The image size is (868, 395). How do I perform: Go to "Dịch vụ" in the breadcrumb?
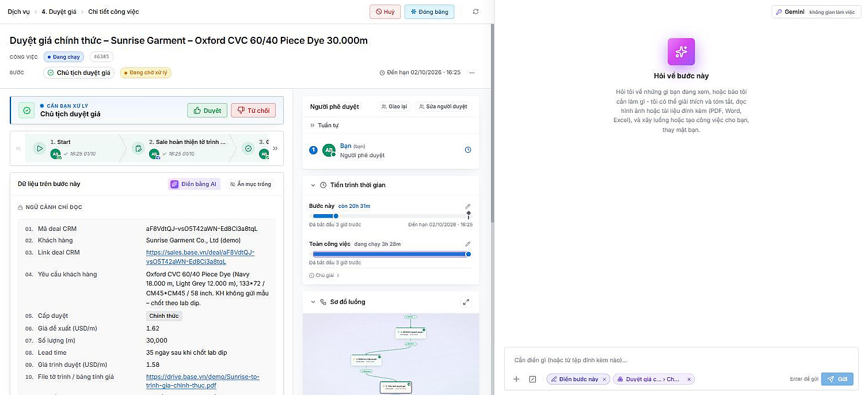click(x=18, y=12)
